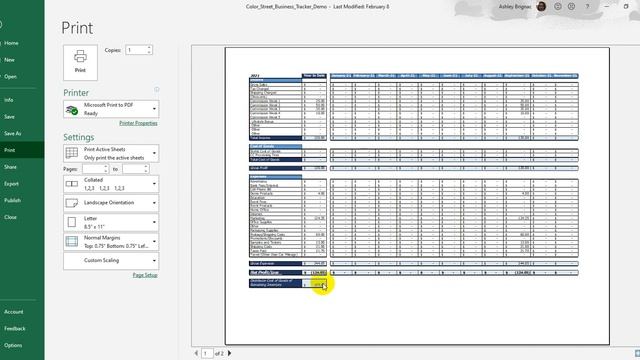Click the printer icon on the Print button
640x360 pixels.
click(x=80, y=56)
